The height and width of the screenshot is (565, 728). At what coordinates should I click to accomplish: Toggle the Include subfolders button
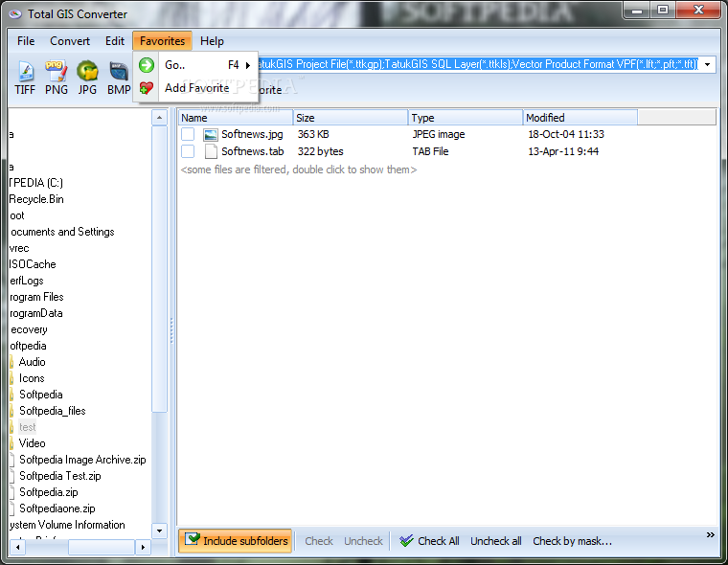click(236, 541)
